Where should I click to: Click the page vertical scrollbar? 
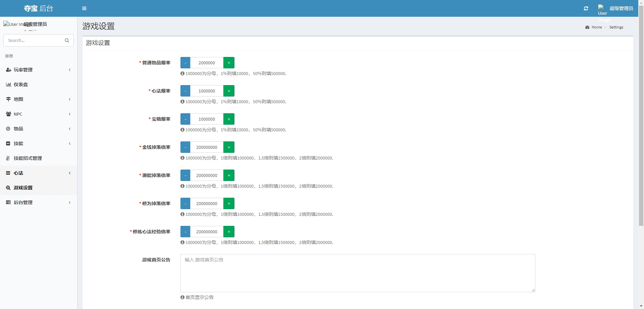(641, 116)
